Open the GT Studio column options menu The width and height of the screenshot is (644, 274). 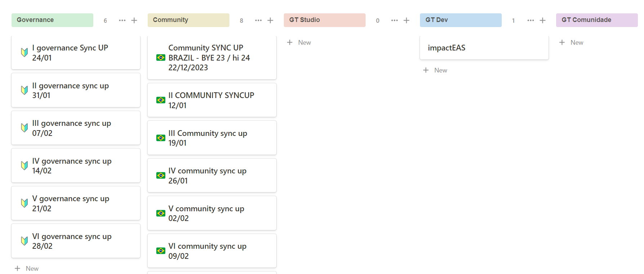(394, 21)
